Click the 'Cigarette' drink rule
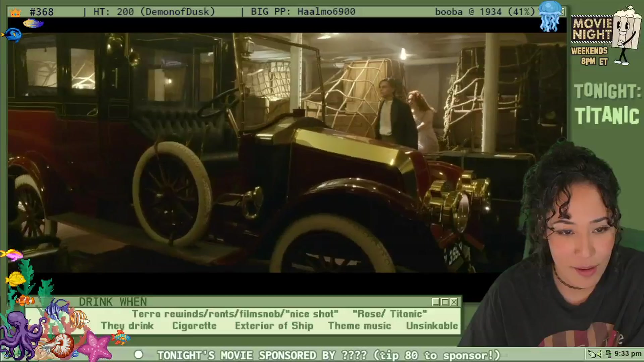Viewport: 644px width, 362px height. (194, 326)
